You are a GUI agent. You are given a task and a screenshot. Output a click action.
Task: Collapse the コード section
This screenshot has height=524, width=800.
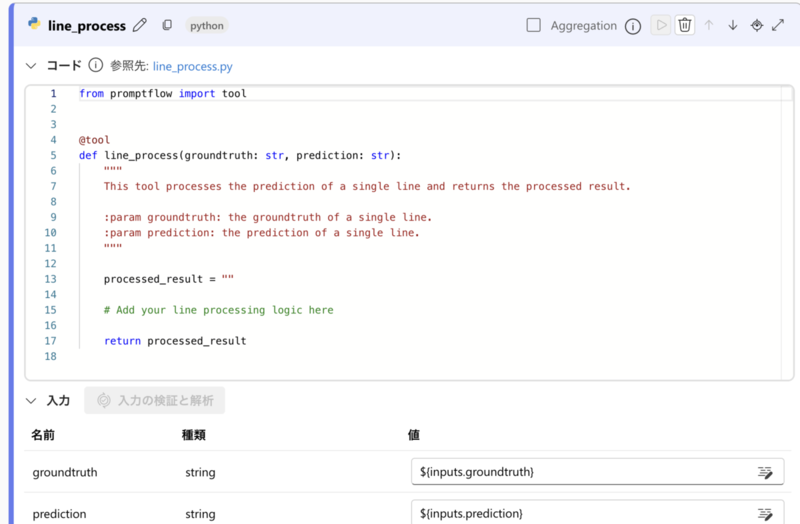coord(31,66)
